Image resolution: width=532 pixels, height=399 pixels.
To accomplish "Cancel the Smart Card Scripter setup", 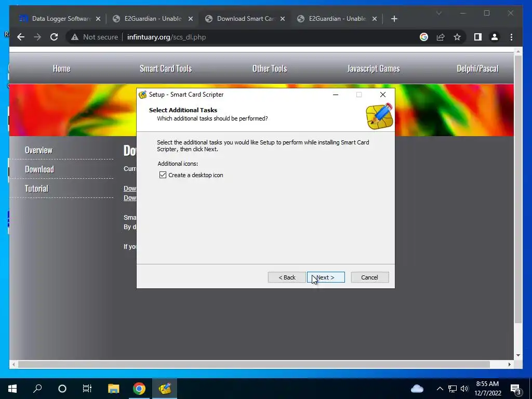I will [x=369, y=277].
